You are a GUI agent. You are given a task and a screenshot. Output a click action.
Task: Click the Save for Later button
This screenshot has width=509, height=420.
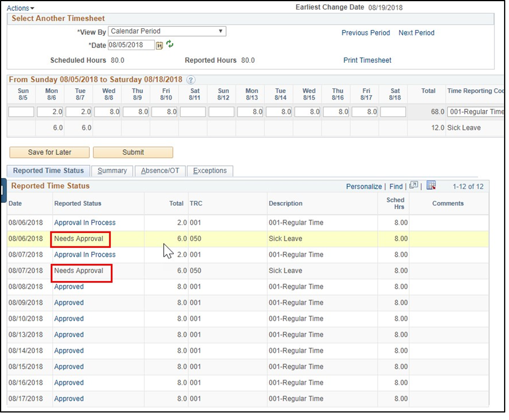[x=49, y=152]
